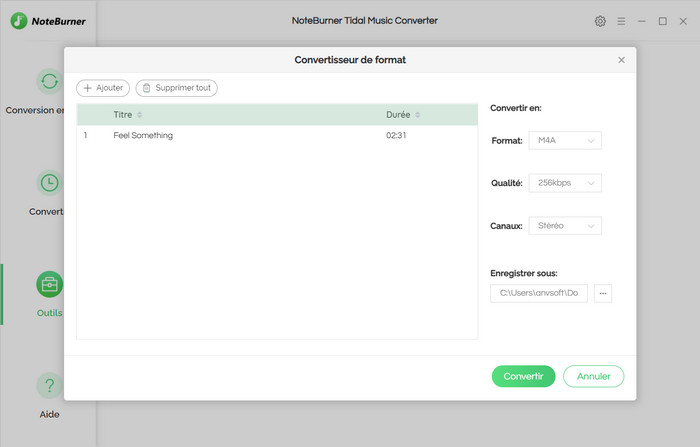
Task: Select the Outils toolbox icon
Action: tap(49, 284)
